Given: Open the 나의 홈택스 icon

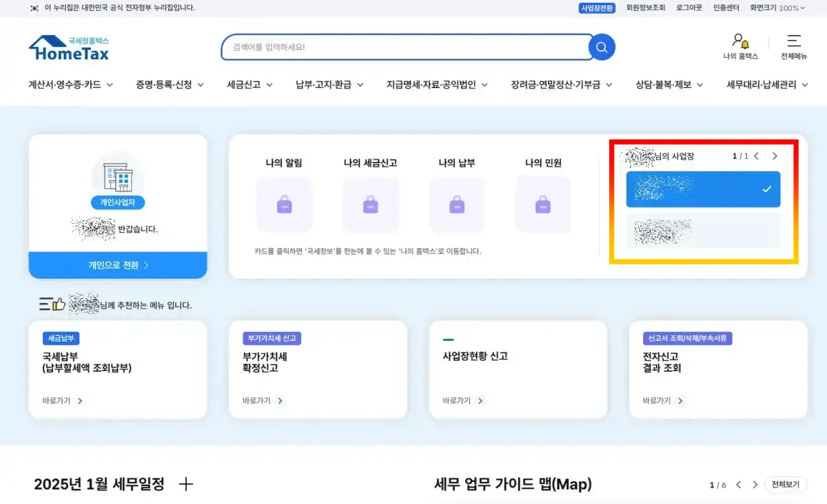Looking at the screenshot, I should pos(739,46).
